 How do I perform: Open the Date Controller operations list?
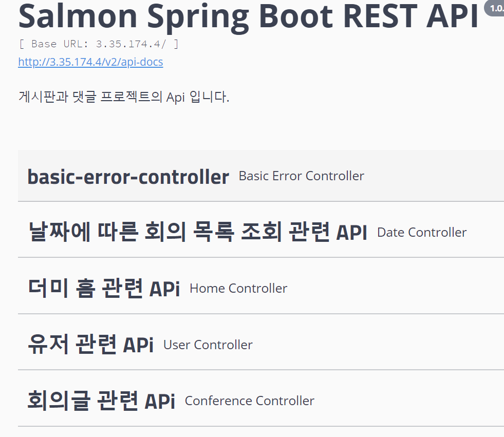(x=421, y=232)
